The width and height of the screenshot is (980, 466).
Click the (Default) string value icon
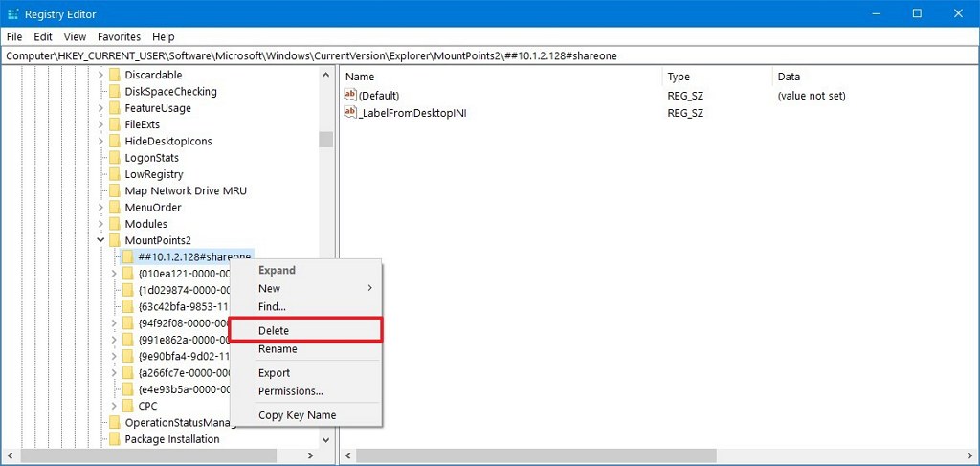350,95
